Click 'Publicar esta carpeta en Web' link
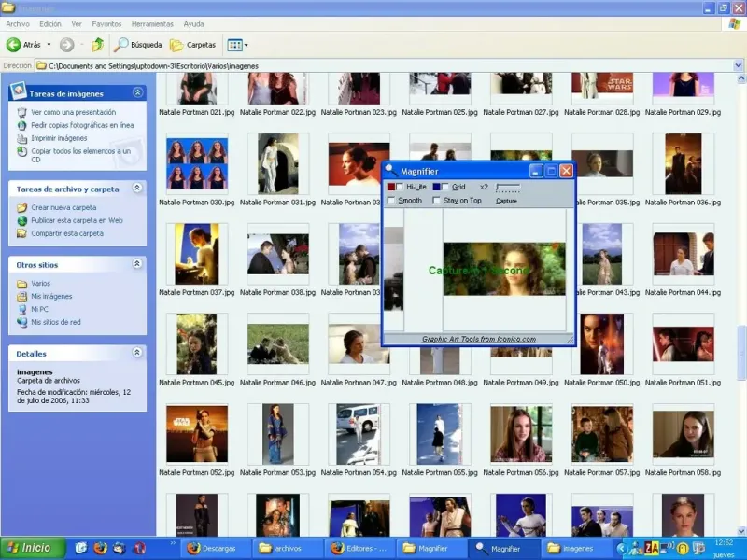The width and height of the screenshot is (747, 560). pos(77,220)
